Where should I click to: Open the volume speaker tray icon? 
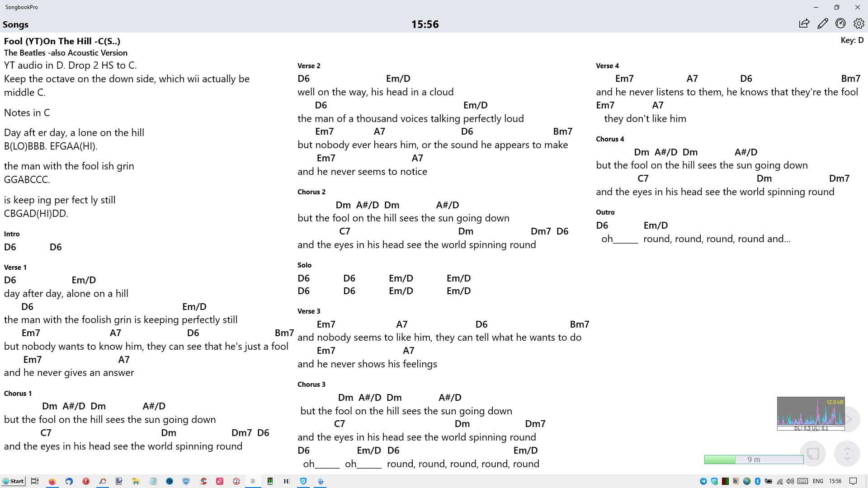pos(790,481)
